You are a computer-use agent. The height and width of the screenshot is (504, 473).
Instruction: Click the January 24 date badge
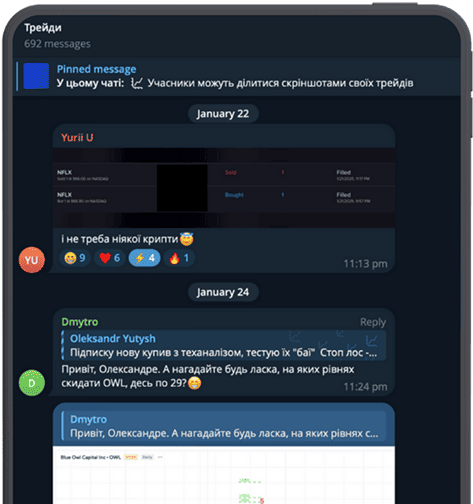(x=223, y=292)
